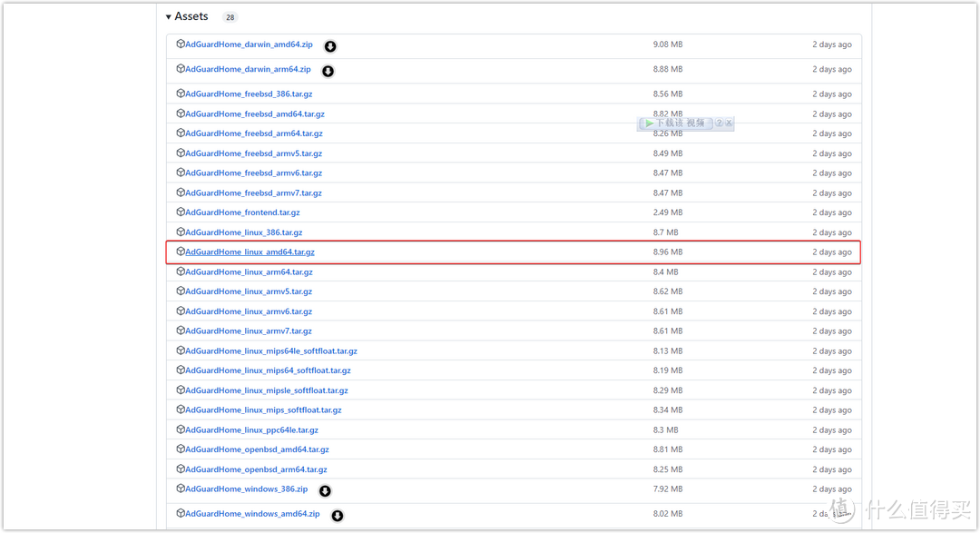The image size is (980, 533).
Task: Open AdGuardHome_freebsd_armv5.tar.gz link
Action: point(254,153)
